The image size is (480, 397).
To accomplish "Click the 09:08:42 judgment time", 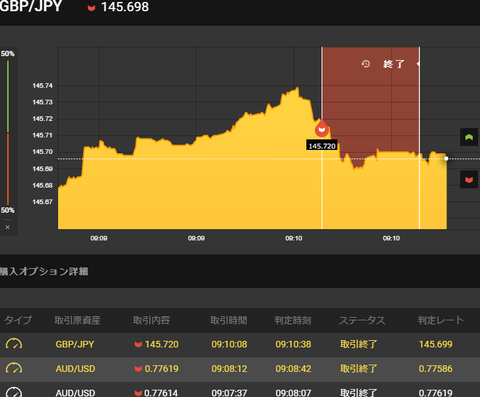I will click(x=293, y=369).
